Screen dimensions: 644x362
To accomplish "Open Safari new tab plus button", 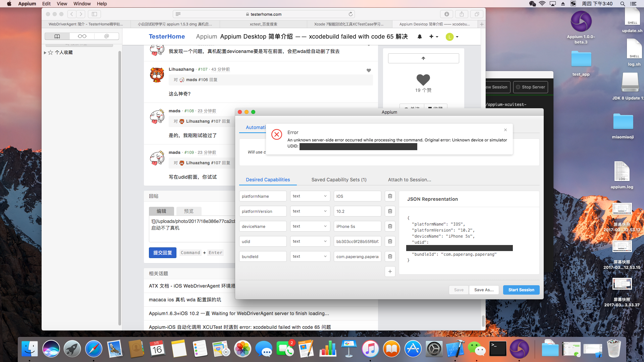I will click(482, 24).
